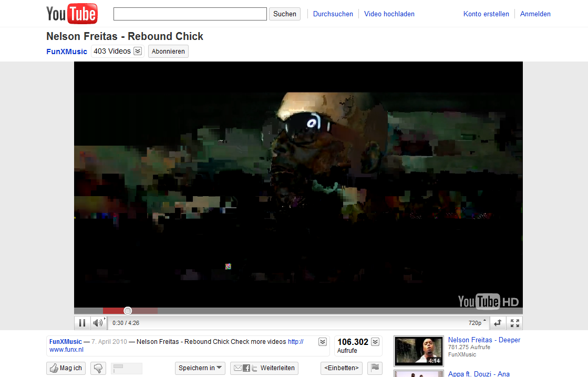
Task: Open Appa ft. Douzi - Ana video link
Action: (x=479, y=374)
